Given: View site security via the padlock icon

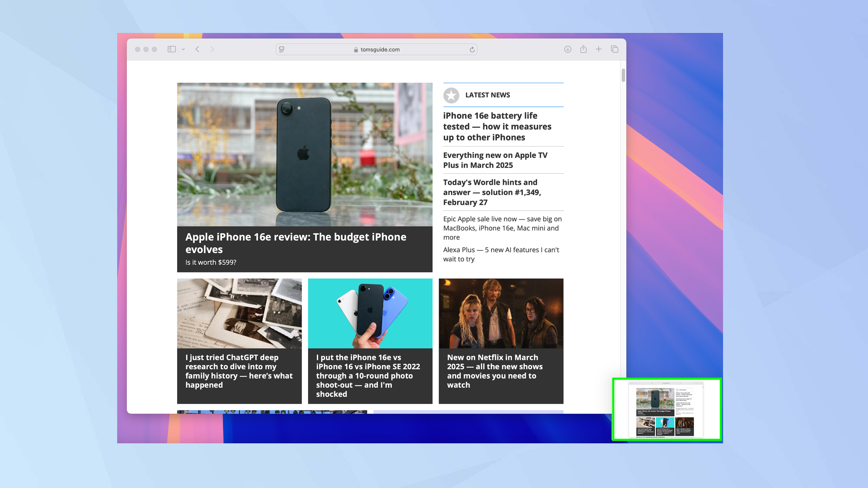Looking at the screenshot, I should coord(355,49).
